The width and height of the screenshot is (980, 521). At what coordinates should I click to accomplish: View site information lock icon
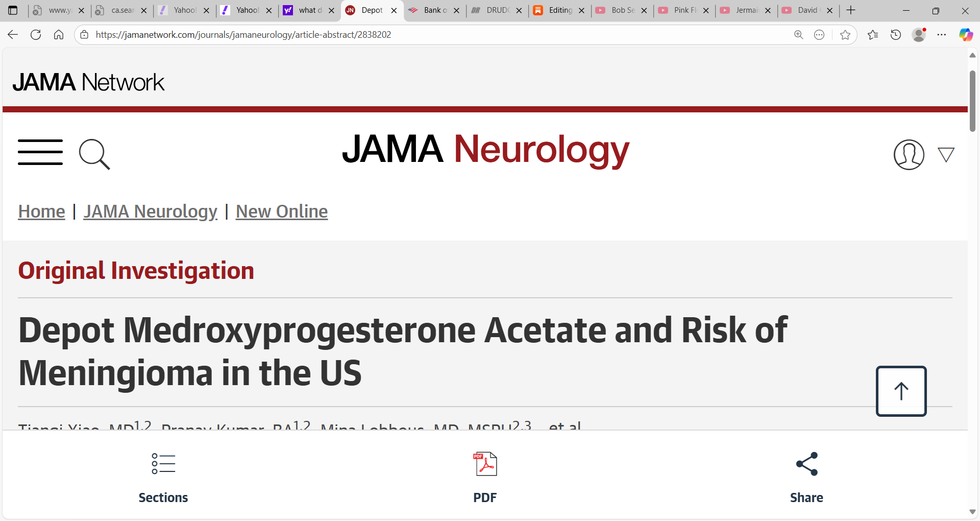[x=84, y=35]
